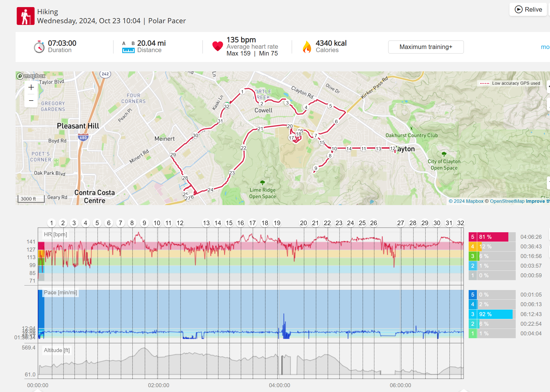The width and height of the screenshot is (550, 392).
Task: Click the Improve this map link
Action: point(538,201)
